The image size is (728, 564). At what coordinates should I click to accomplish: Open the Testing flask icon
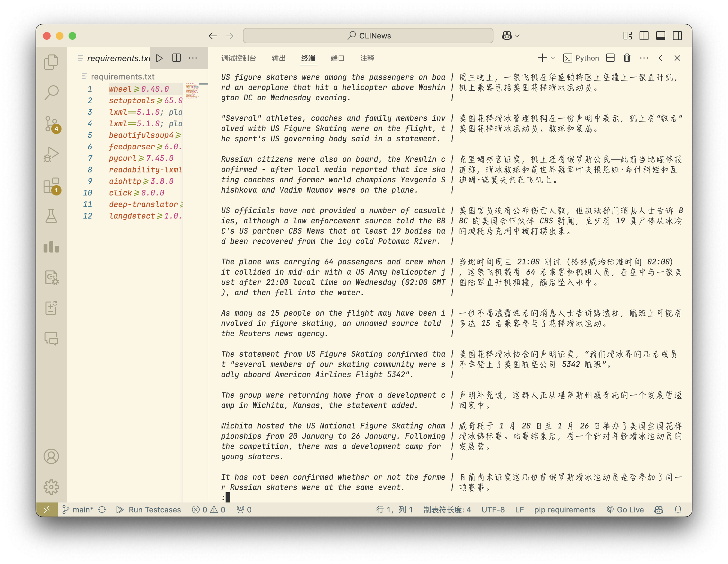pos(51,216)
